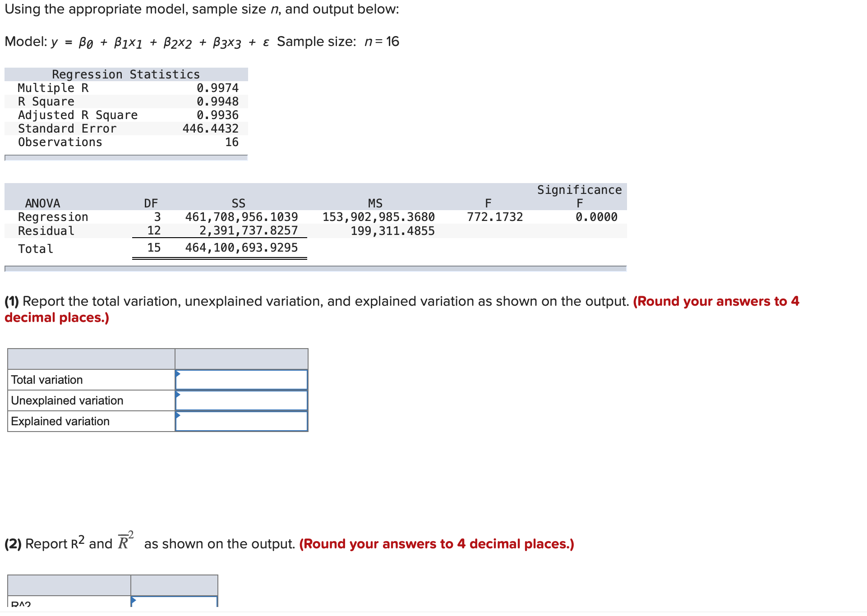Screen dimensions: 867x616
Task: Select the Total variation row label
Action: click(x=46, y=379)
